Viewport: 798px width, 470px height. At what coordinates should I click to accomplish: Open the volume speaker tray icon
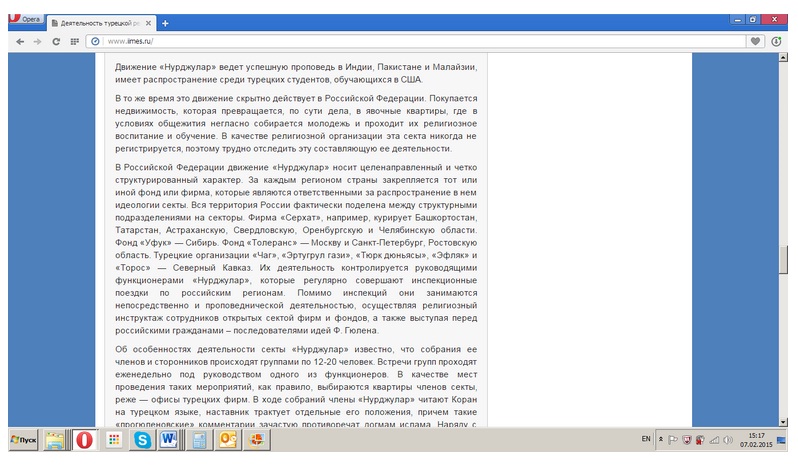tap(728, 440)
